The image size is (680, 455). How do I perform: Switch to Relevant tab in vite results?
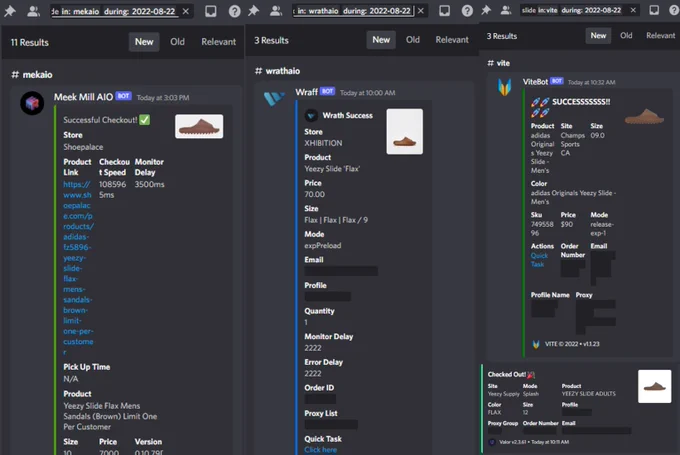pyautogui.click(x=660, y=36)
